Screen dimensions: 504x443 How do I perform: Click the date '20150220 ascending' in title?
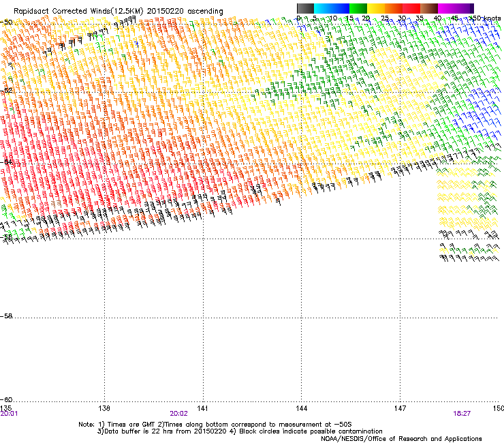185,11
